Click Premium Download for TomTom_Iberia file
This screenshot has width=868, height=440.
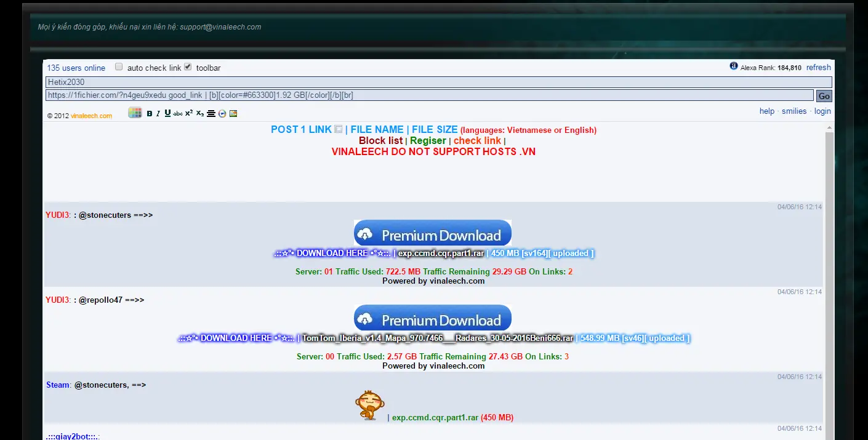[433, 318]
